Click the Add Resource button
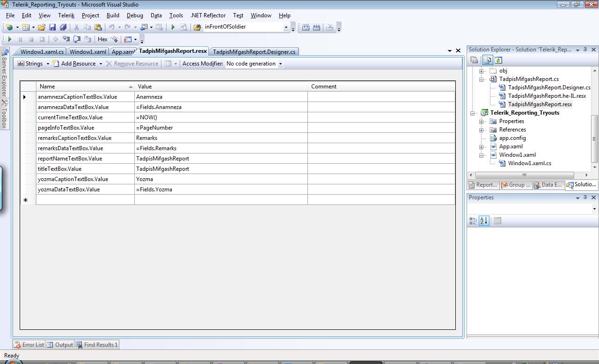 (74, 64)
